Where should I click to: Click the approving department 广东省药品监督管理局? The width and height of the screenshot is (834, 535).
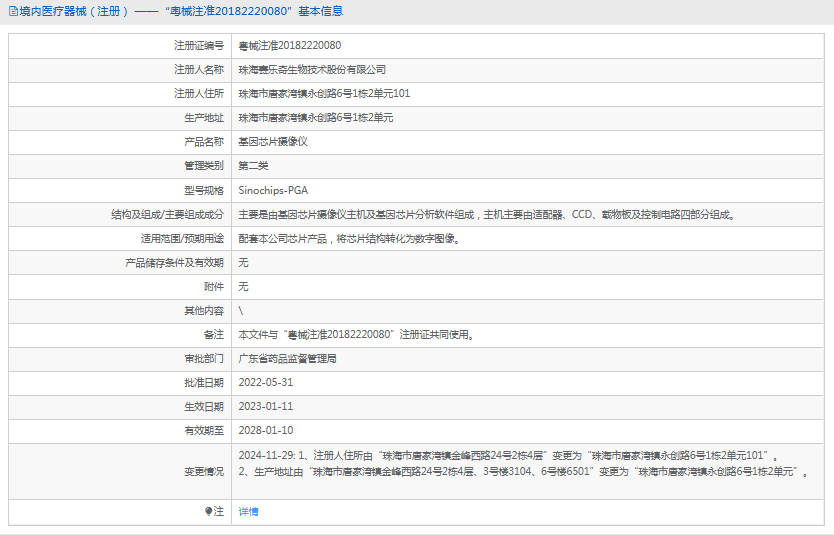(287, 358)
